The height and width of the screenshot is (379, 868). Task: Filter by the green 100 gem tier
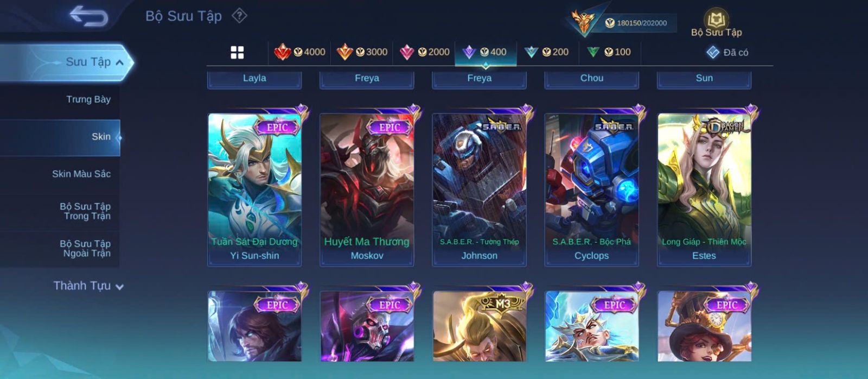pos(609,52)
